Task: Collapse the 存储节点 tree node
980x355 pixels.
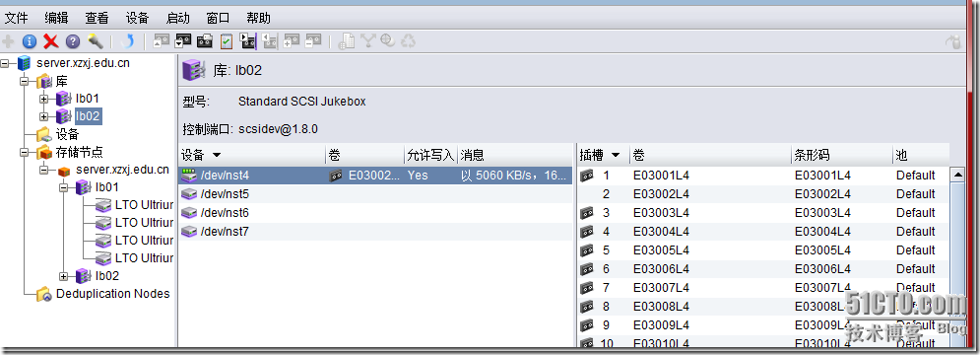Action: (25, 152)
